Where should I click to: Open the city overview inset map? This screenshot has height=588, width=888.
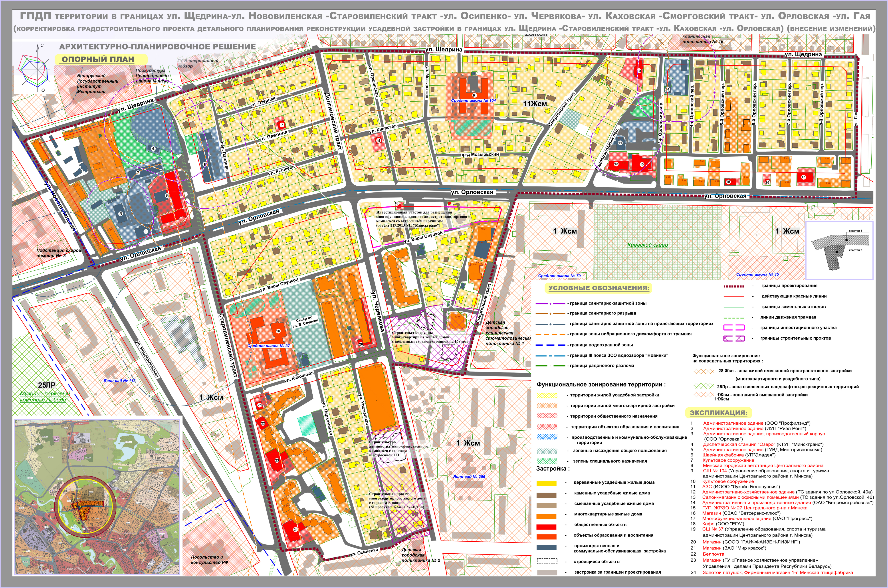pos(97,497)
